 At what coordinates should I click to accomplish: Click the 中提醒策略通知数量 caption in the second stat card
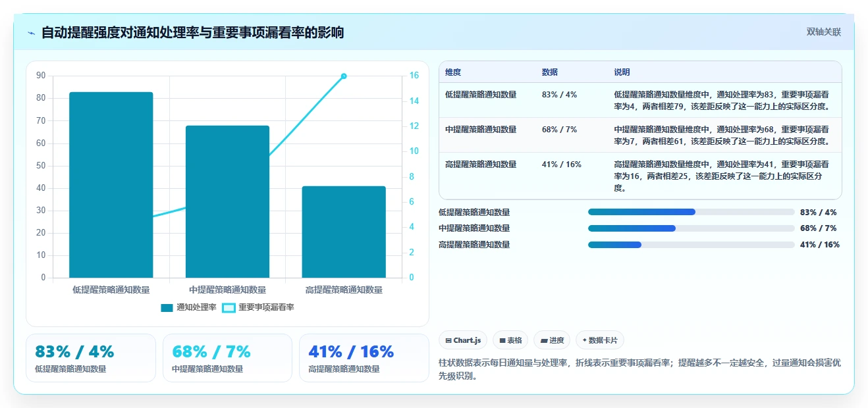tap(207, 369)
